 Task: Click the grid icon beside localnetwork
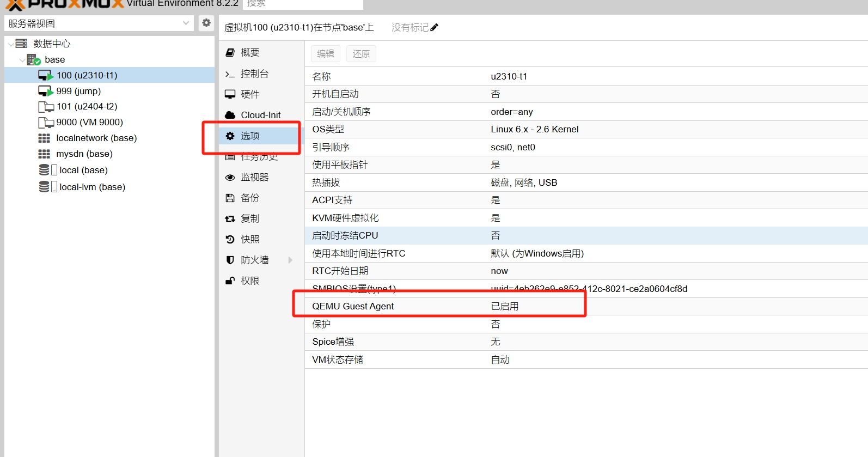pos(44,138)
